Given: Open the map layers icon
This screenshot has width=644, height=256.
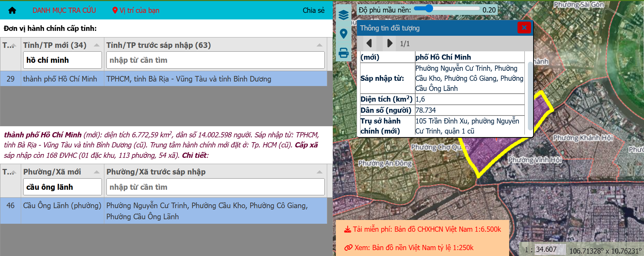Looking at the screenshot, I should (343, 15).
